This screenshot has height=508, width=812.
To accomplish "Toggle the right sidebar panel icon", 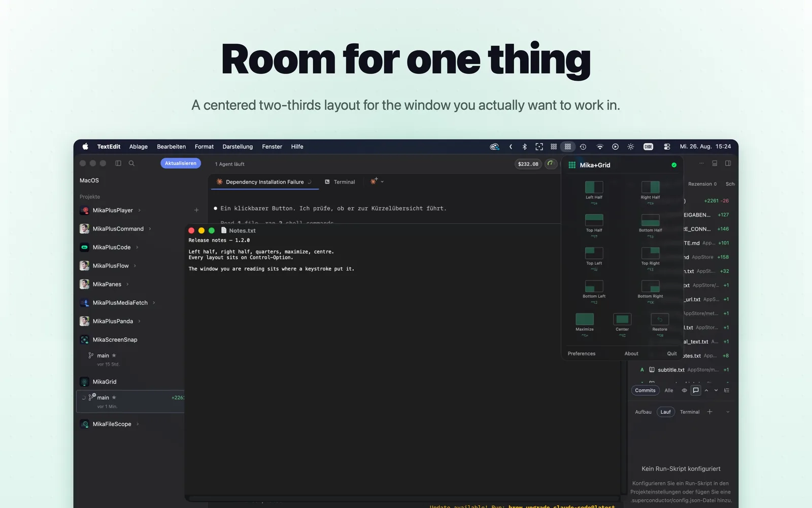I will tap(728, 163).
